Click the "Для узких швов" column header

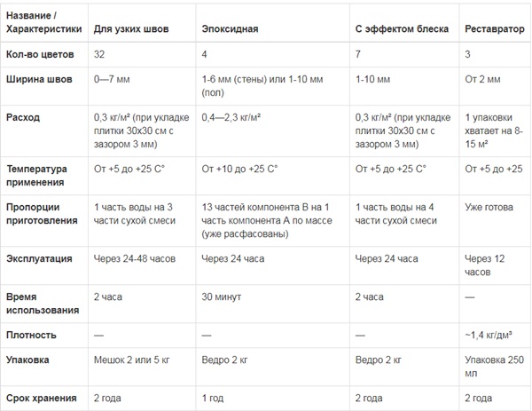(x=129, y=29)
